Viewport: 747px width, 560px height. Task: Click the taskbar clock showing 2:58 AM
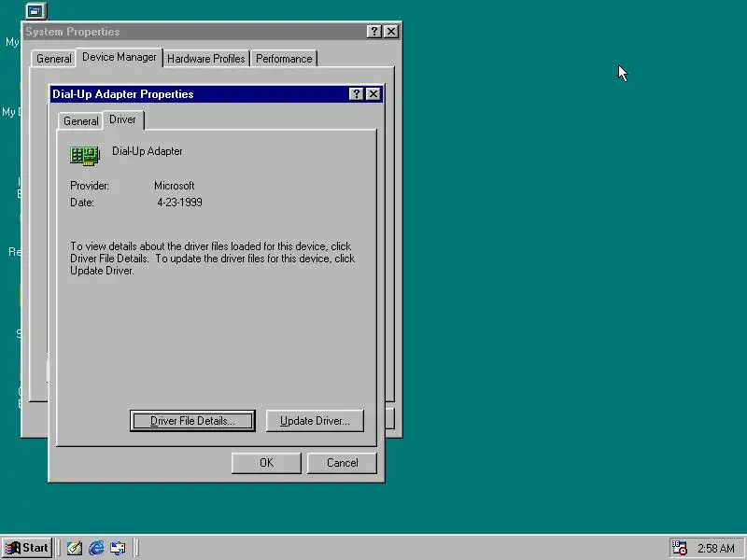(x=716, y=548)
